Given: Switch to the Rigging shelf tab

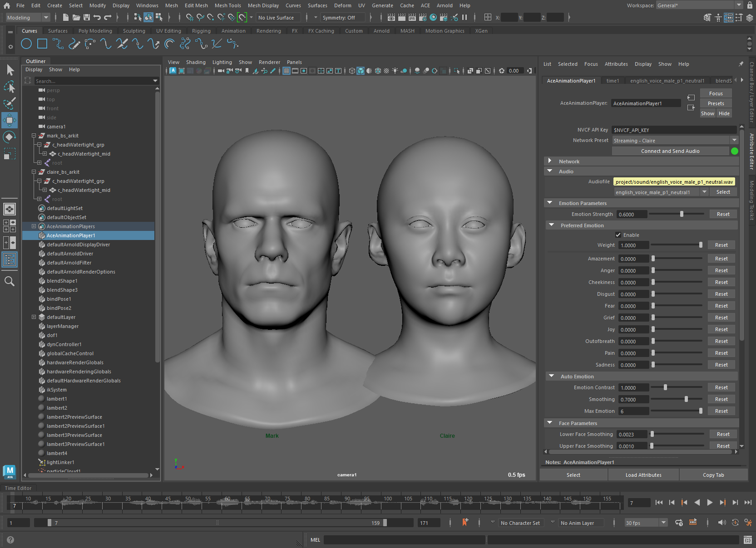Looking at the screenshot, I should click(x=201, y=31).
